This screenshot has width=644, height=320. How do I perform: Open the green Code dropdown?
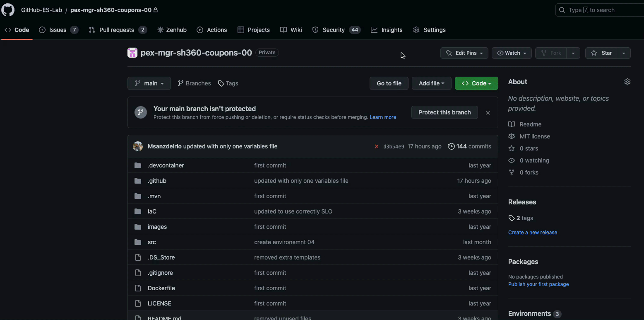click(476, 83)
